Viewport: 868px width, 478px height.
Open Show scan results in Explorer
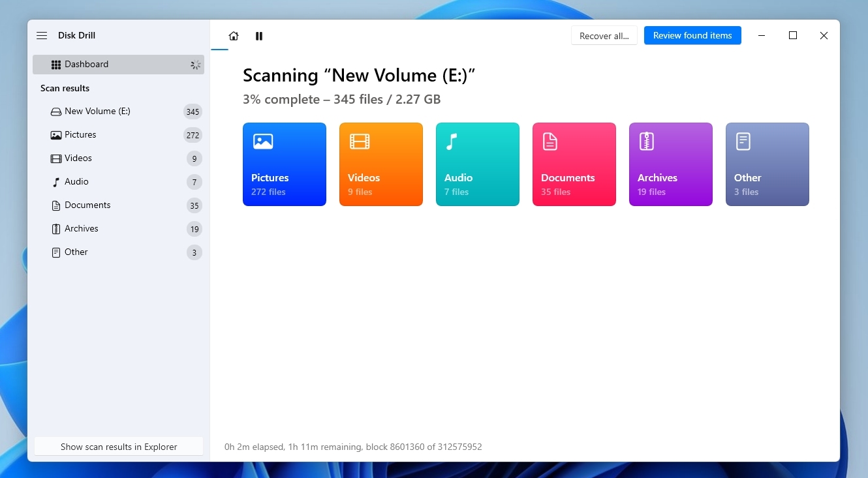pos(118,447)
